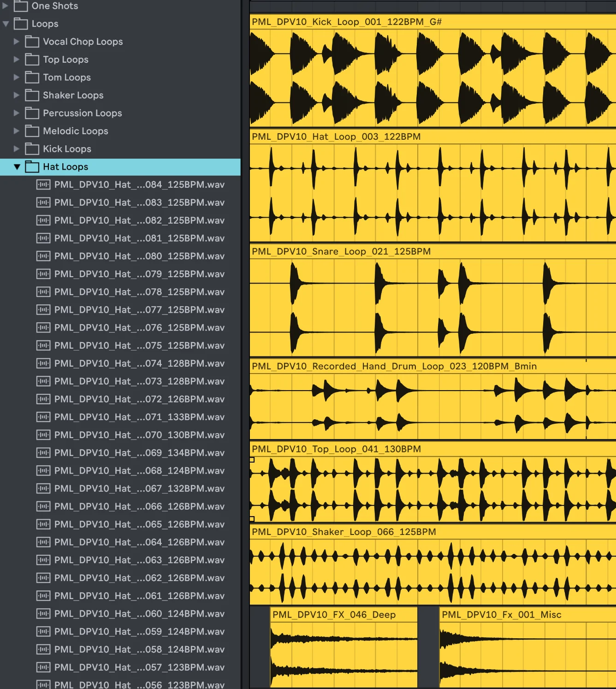Collapse the Hat Loops folder
The height and width of the screenshot is (689, 616).
(17, 167)
